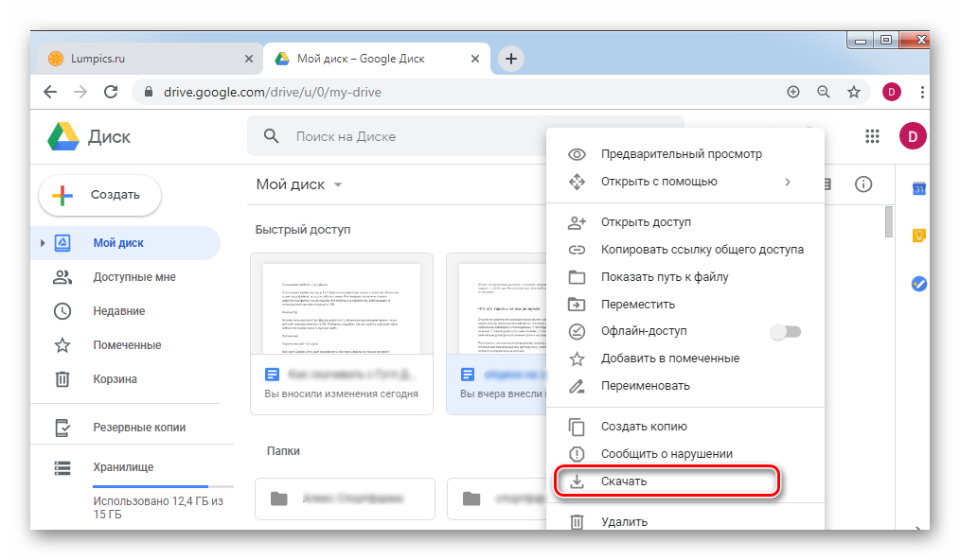960x560 pixels.
Task: Type in the Поиск на Диске field
Action: click(x=417, y=136)
